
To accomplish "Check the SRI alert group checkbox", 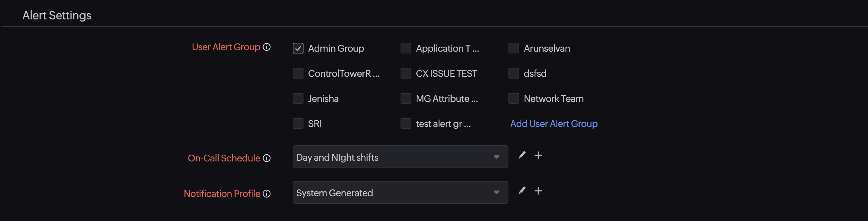I will [x=298, y=123].
